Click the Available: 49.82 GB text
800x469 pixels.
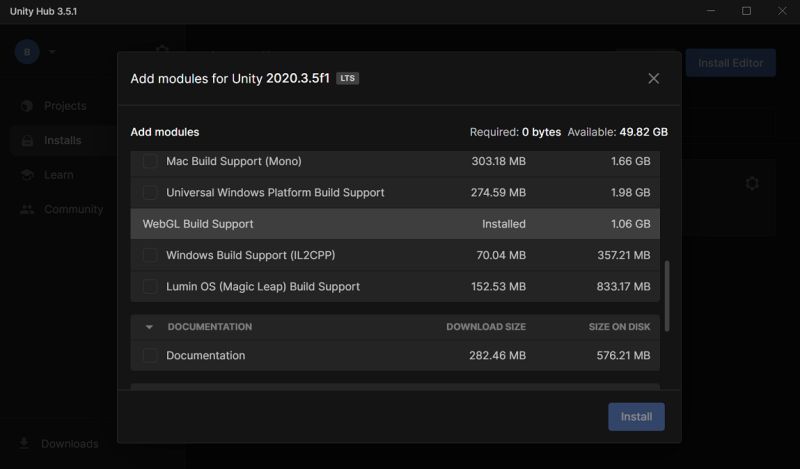pyautogui.click(x=617, y=132)
